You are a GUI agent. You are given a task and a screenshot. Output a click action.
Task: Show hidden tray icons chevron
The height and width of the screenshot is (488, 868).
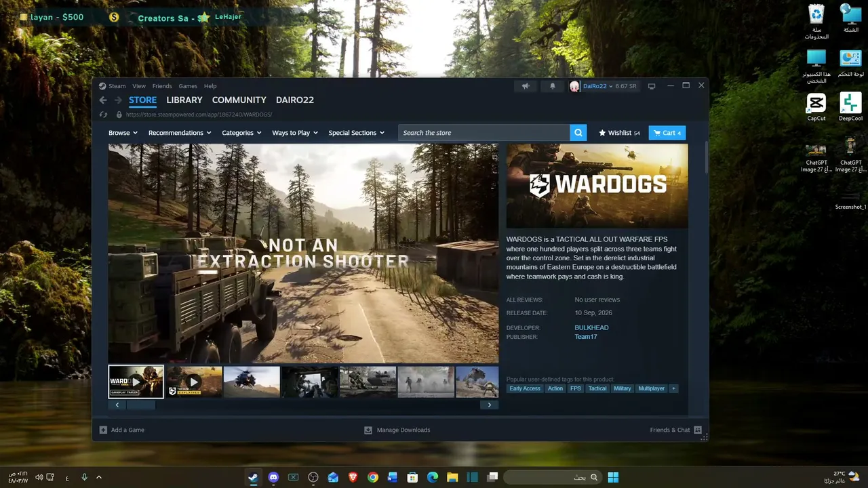99,477
